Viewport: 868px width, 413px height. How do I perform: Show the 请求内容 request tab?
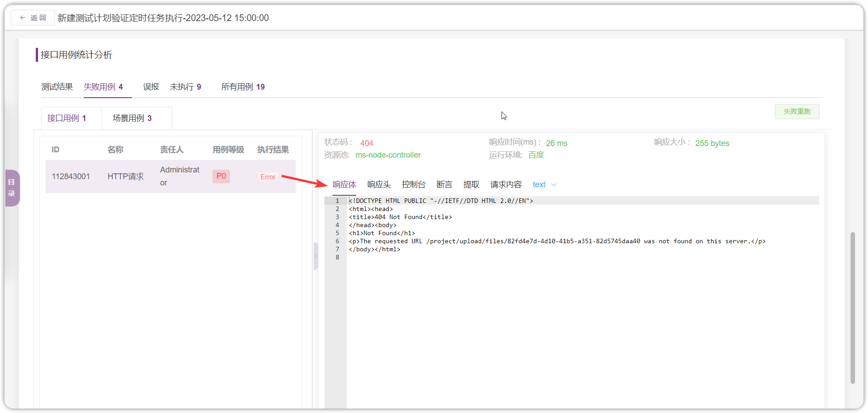coord(506,185)
